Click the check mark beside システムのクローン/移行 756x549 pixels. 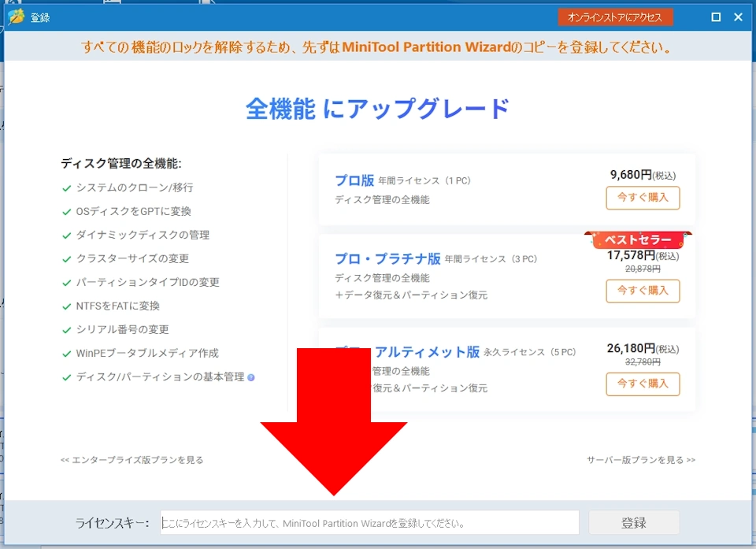click(66, 188)
